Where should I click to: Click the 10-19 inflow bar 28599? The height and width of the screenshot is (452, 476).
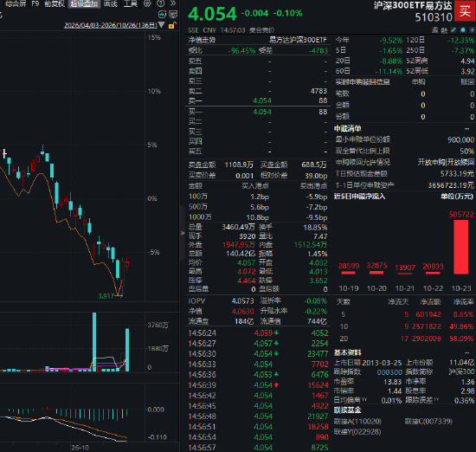348,273
